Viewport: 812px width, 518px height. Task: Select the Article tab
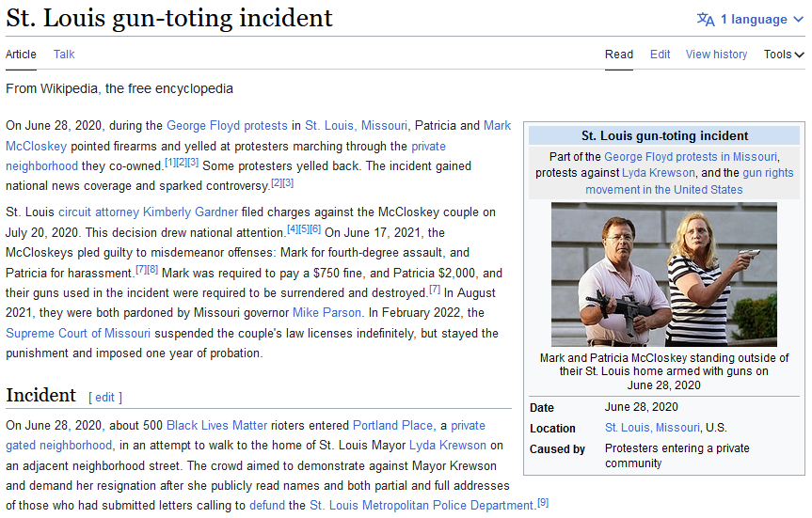[x=21, y=55]
